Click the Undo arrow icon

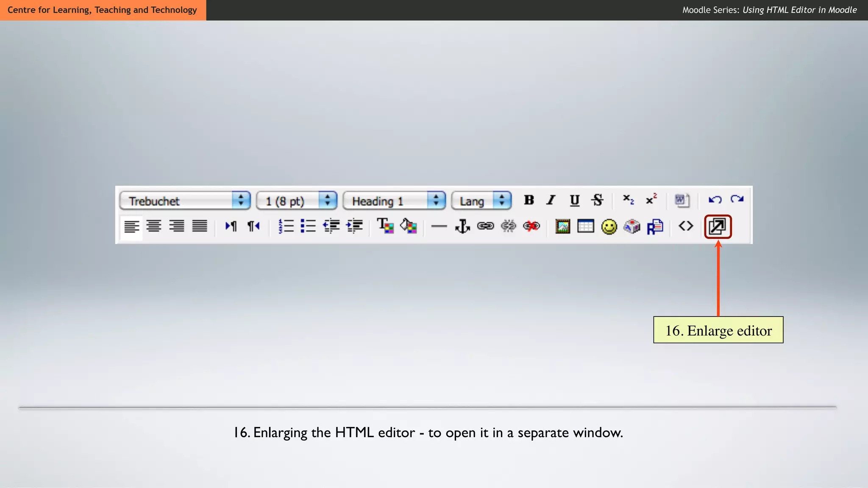coord(715,200)
